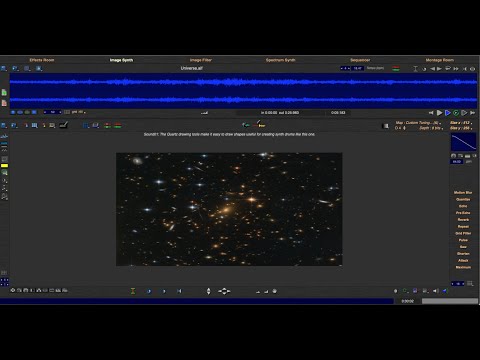The width and height of the screenshot is (480, 360).
Task: Apply the Repeat effect
Action: pyautogui.click(x=463, y=226)
